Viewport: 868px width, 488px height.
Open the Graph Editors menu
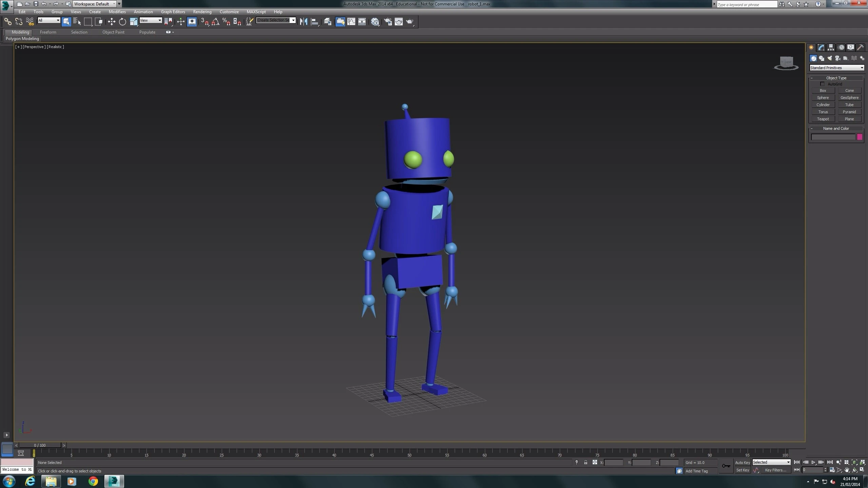[173, 12]
